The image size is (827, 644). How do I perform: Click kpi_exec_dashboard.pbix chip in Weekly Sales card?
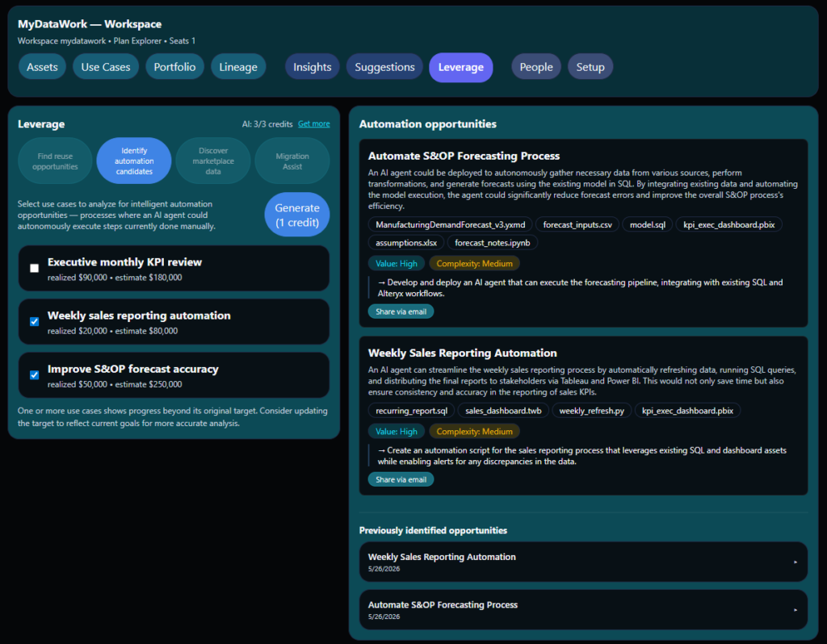pos(687,411)
